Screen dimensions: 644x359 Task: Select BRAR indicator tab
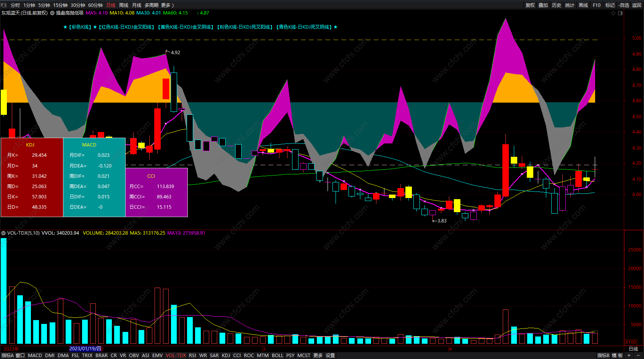pyautogui.click(x=102, y=356)
